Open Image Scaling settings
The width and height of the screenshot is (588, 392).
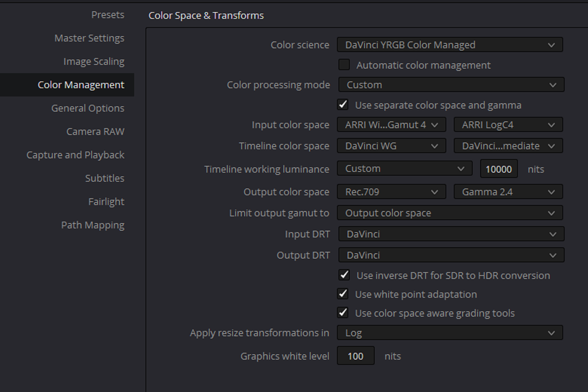[x=94, y=62]
